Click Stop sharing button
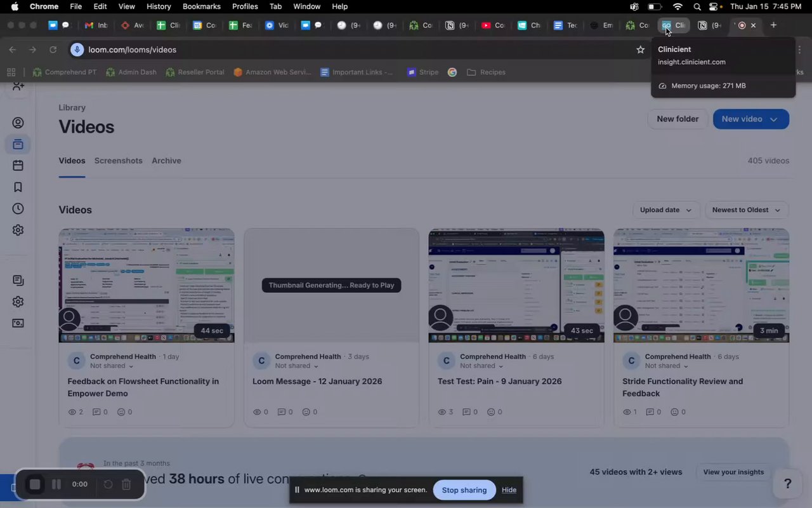Screen dimensions: 812x508 tap(464, 490)
